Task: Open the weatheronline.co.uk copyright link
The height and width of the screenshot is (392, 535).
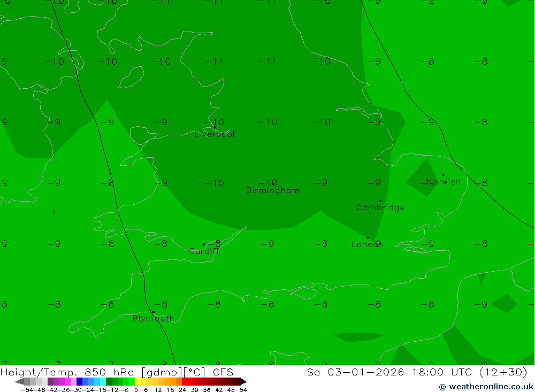Action: [x=486, y=387]
